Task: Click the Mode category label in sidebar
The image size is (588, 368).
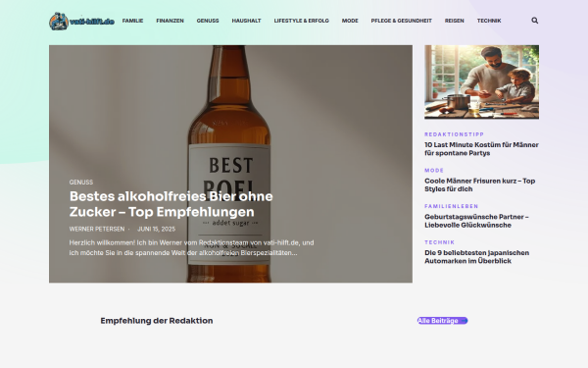Action: pos(434,171)
